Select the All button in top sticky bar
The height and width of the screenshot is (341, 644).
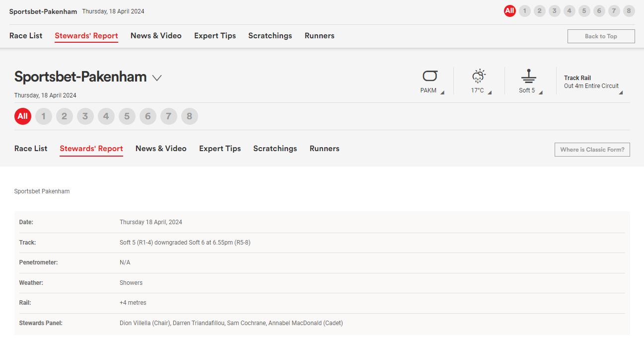click(x=510, y=11)
